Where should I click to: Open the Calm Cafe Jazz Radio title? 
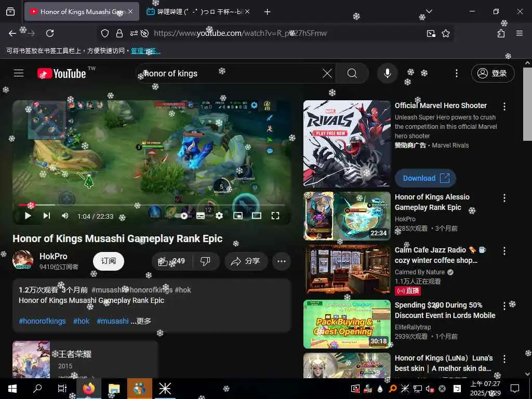tap(441, 255)
